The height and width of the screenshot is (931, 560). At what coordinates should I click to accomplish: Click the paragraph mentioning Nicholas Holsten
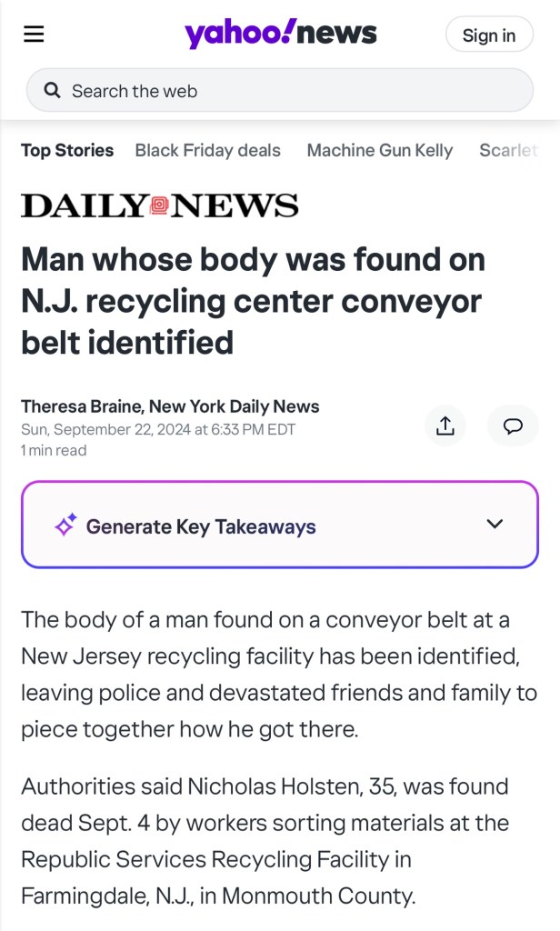click(x=264, y=840)
